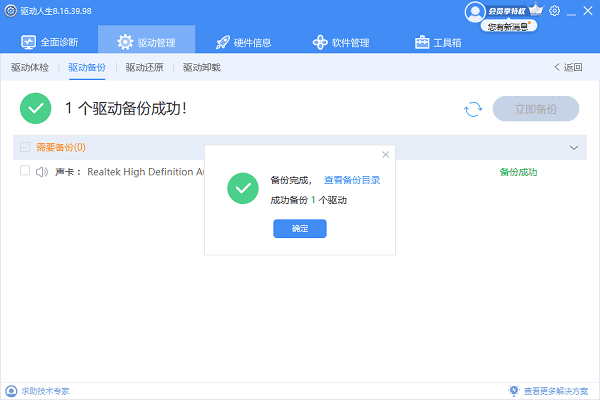Collapse the 需要备份 section chevron
Screen dimensions: 600x400
click(574, 147)
